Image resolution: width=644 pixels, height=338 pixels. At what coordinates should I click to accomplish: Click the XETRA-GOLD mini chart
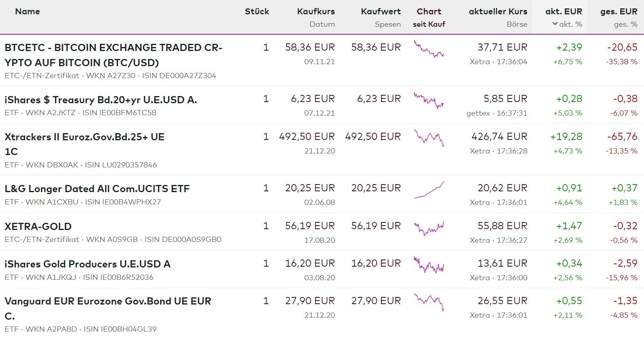click(x=429, y=228)
